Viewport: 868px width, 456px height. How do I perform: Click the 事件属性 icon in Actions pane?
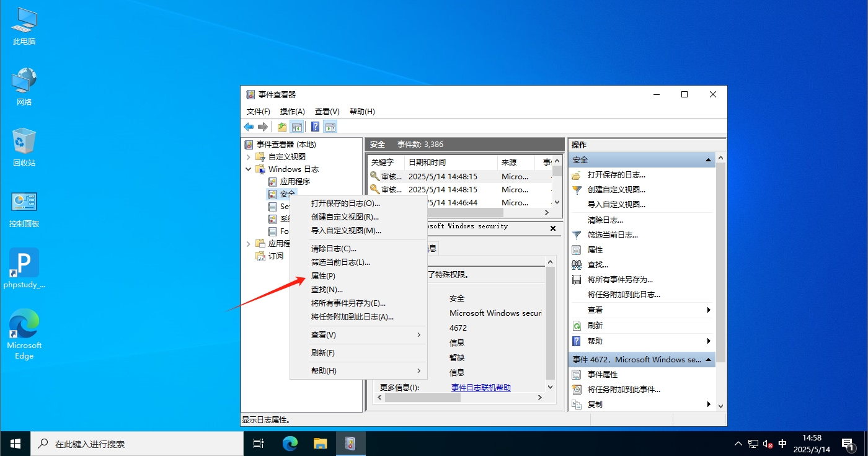pyautogui.click(x=577, y=375)
